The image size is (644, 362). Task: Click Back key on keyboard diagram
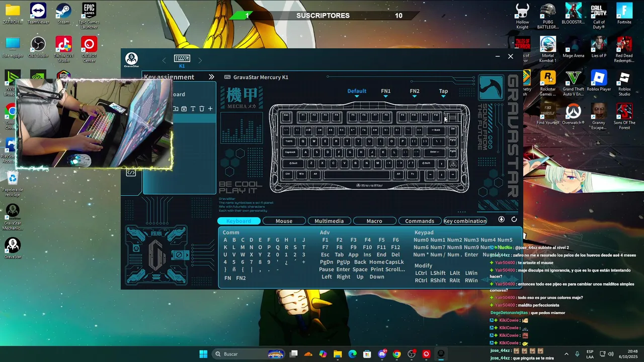click(x=436, y=130)
